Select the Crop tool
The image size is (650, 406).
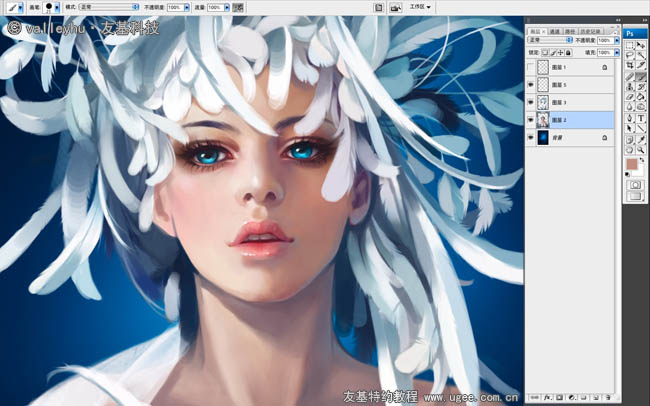tap(629, 64)
